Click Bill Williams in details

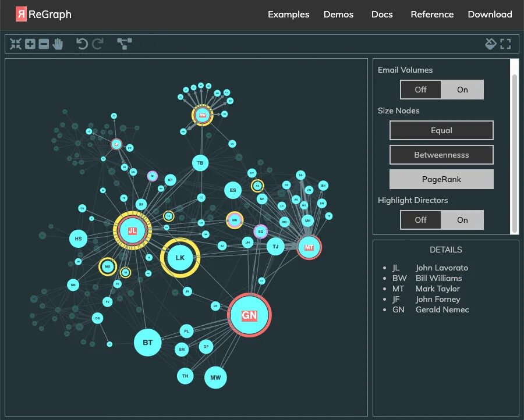pos(439,278)
